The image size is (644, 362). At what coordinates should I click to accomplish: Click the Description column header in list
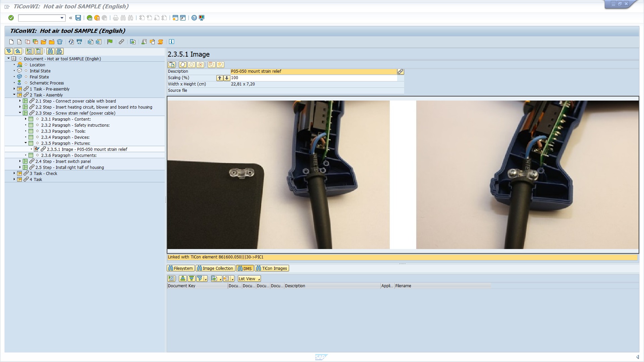[332, 286]
